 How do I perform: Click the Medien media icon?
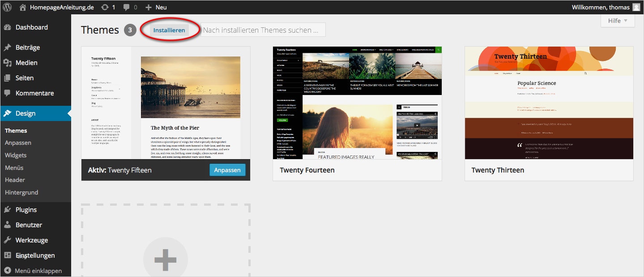[x=7, y=63]
